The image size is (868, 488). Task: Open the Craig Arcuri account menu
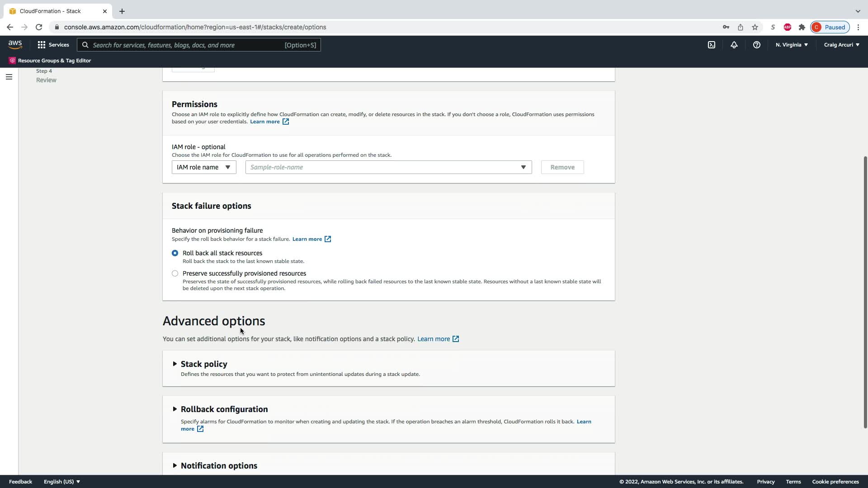[x=841, y=45]
